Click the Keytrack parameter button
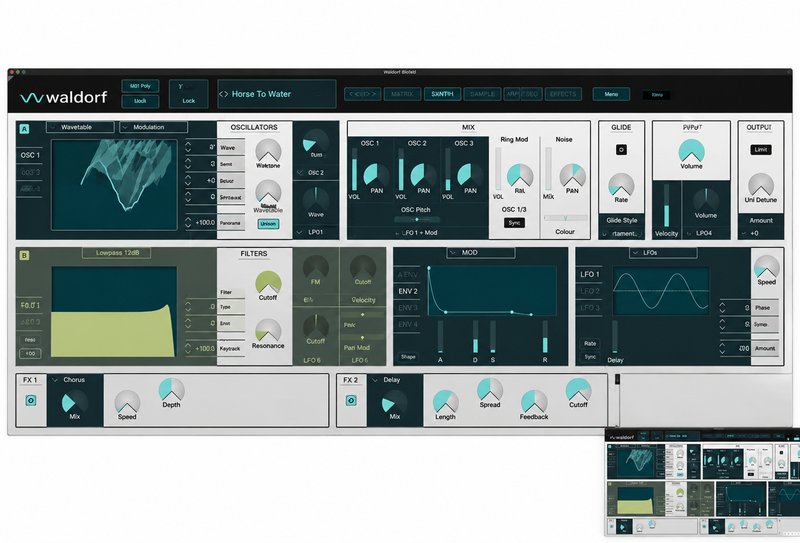800x543 pixels. (231, 349)
